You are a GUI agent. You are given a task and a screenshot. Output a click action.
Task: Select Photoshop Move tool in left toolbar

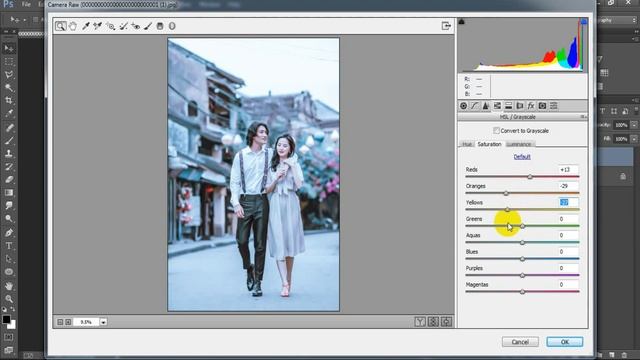coord(9,49)
